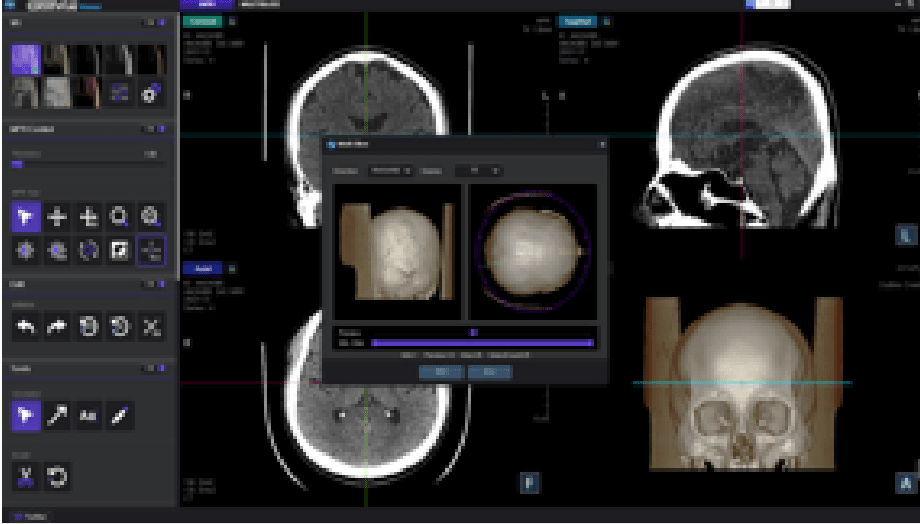The image size is (920, 524).
Task: Select the pointer tool in the MPR tools grid
Action: [27, 217]
